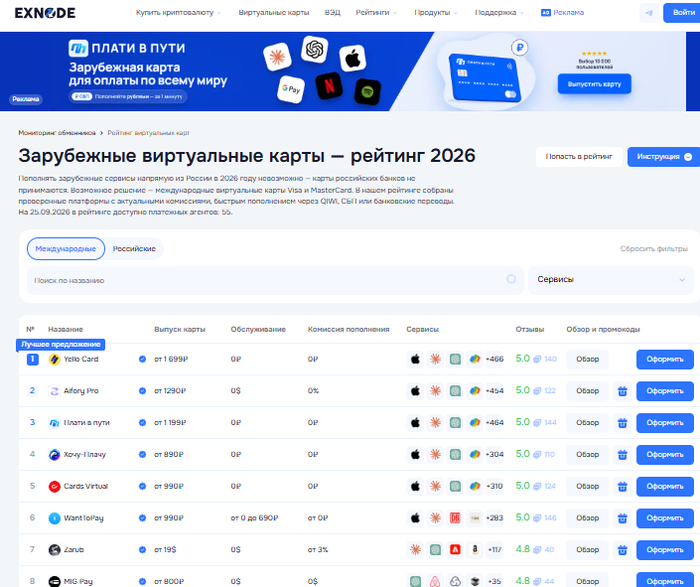Screen dimensions: 700x587
Task: Expand Купить криптовалюту menu
Action: [x=178, y=12]
